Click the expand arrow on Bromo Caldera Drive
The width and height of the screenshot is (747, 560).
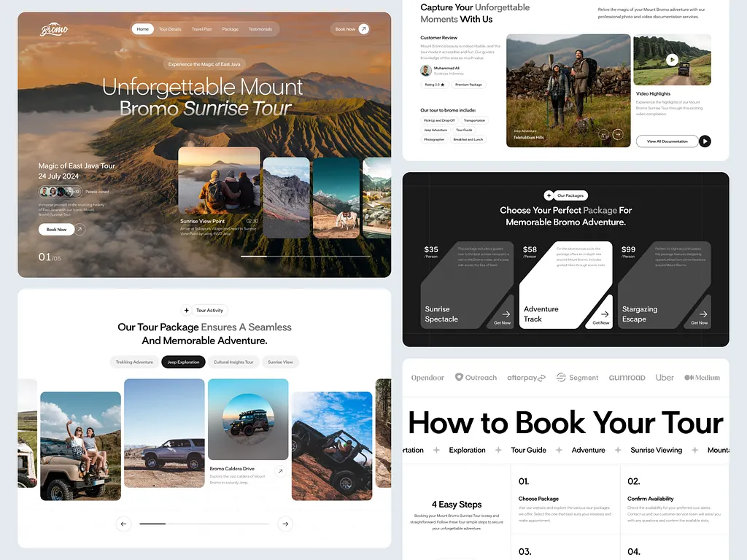point(281,471)
